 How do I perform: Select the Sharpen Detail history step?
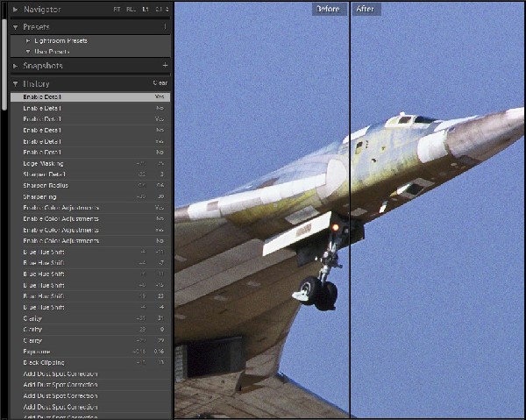click(x=90, y=174)
